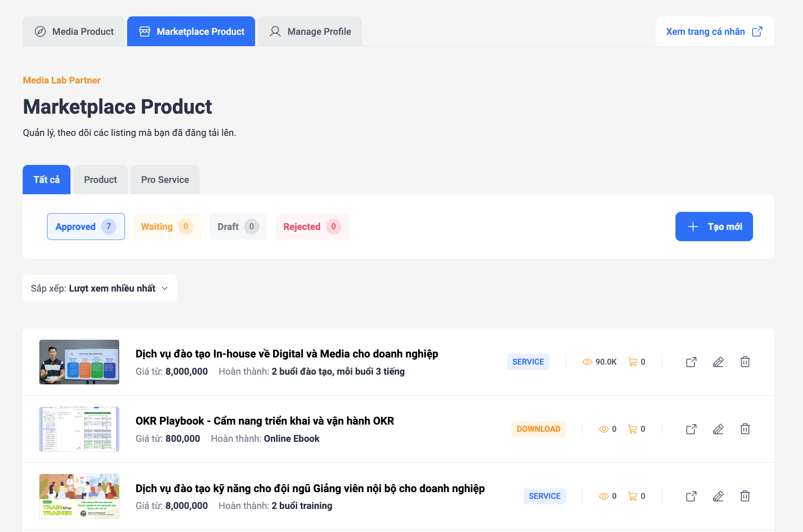
Task: Delete the In-house Digital training service
Action: (745, 362)
